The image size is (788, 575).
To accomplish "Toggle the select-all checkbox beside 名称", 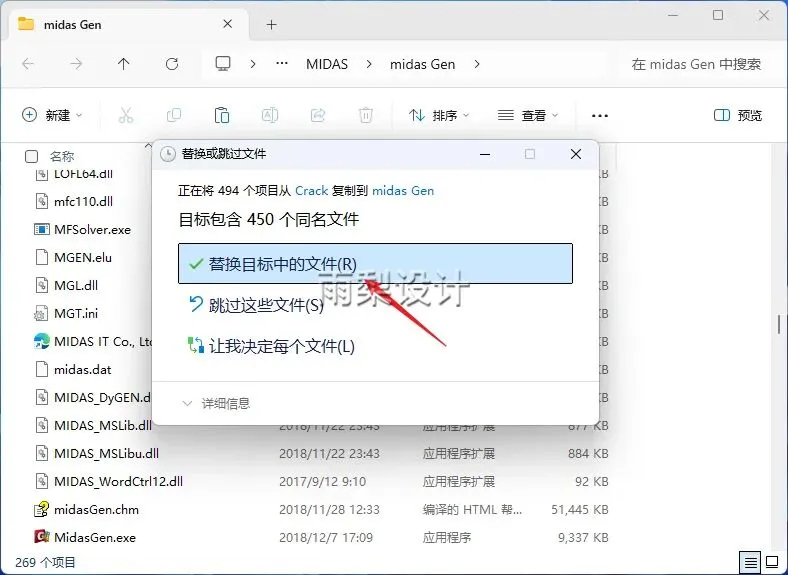I will (x=31, y=156).
